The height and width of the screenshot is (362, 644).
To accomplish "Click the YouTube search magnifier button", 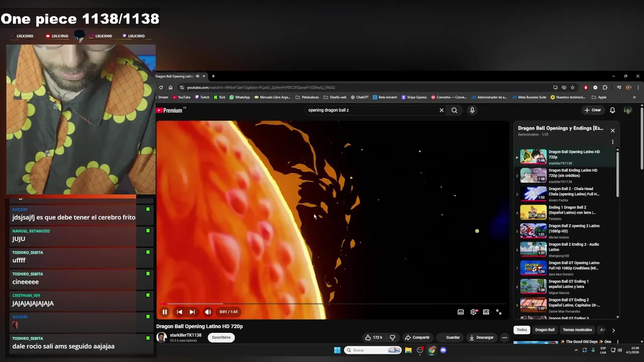I will coord(454,110).
